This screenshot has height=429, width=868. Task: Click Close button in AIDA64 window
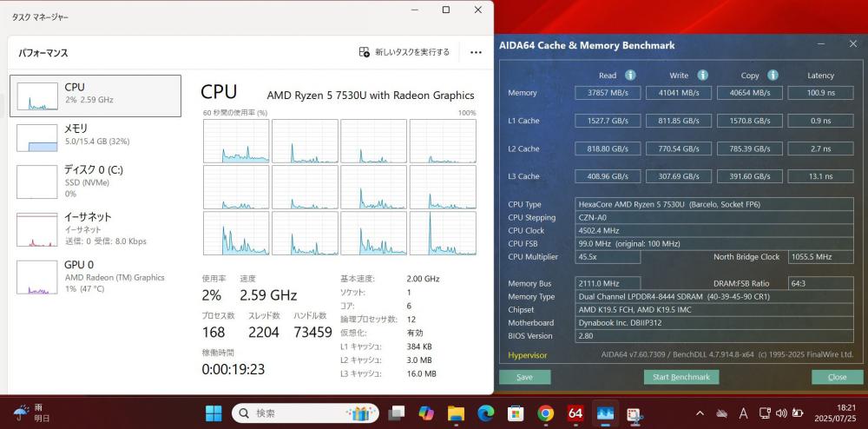837,377
